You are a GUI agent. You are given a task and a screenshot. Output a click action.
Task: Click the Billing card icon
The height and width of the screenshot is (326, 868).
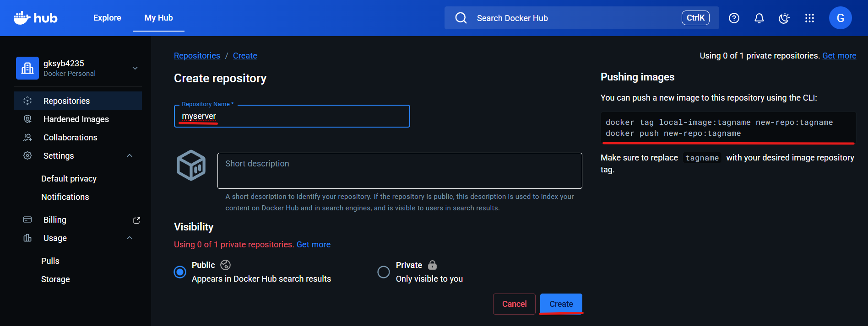27,219
